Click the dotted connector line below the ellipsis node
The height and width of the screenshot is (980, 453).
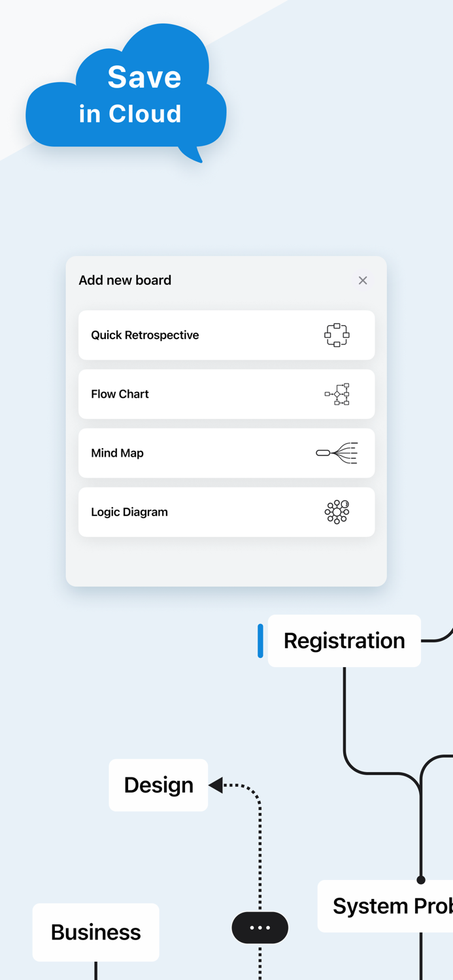[x=260, y=964]
